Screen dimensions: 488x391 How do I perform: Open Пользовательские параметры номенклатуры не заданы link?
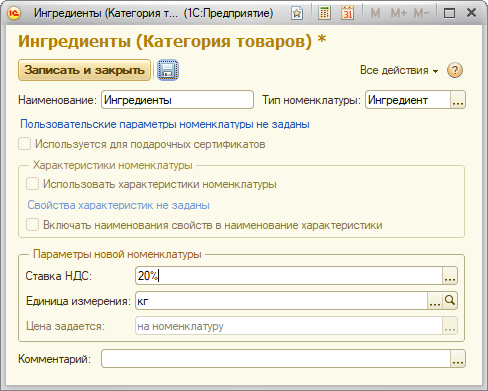165,124
